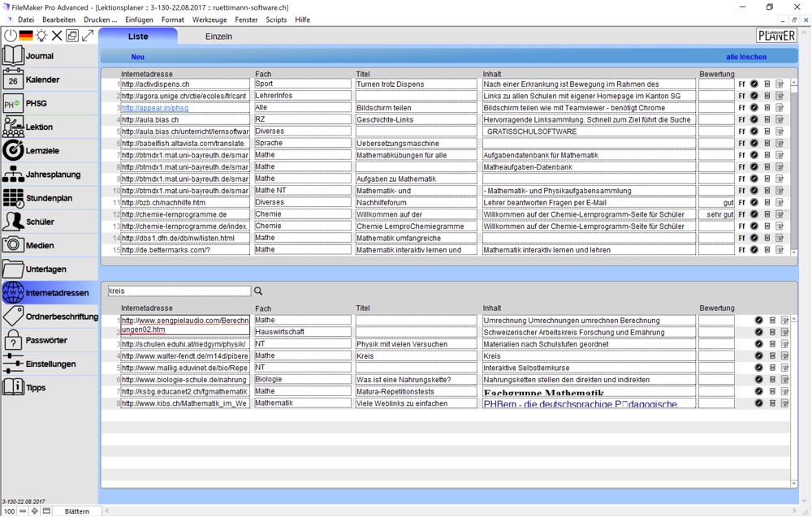This screenshot has width=812, height=517.
Task: Go to Schüler in the sidebar
Action: coord(50,222)
